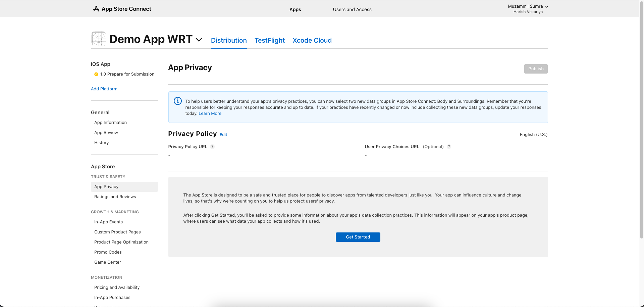Click the blue info icon in the notice banner
This screenshot has width=644, height=307.
click(x=178, y=101)
